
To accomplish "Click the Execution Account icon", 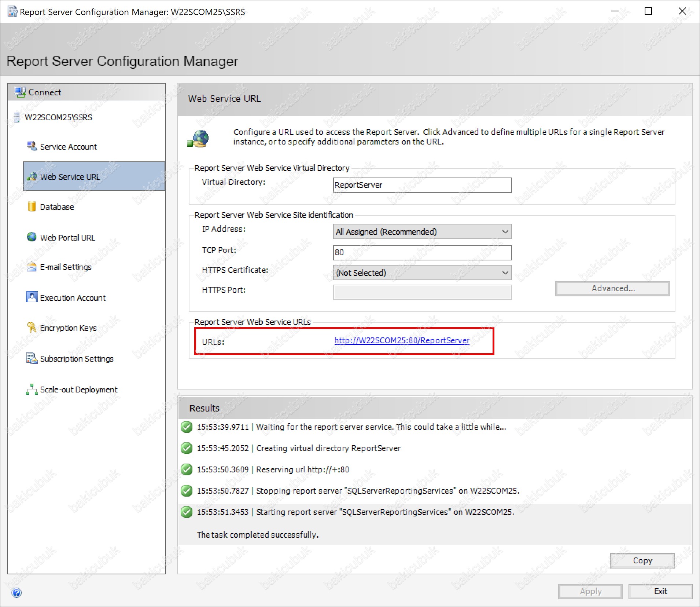I will click(32, 297).
